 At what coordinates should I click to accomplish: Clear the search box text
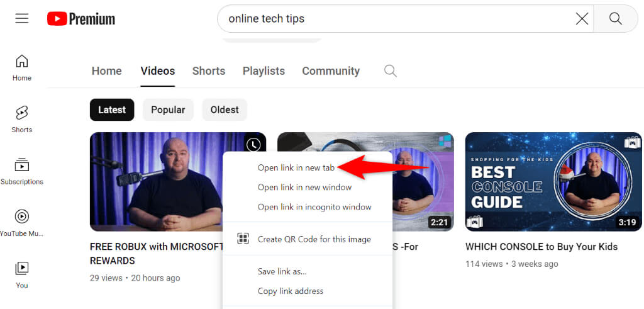[582, 19]
